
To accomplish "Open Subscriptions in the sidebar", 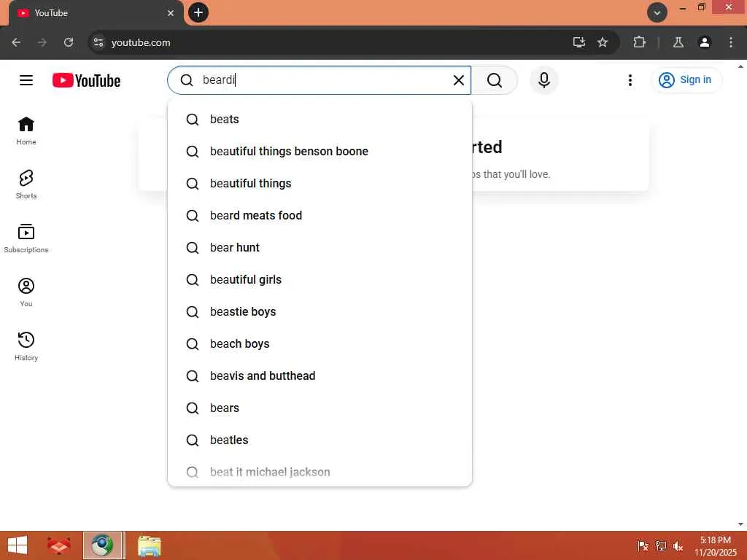I will tap(26, 238).
